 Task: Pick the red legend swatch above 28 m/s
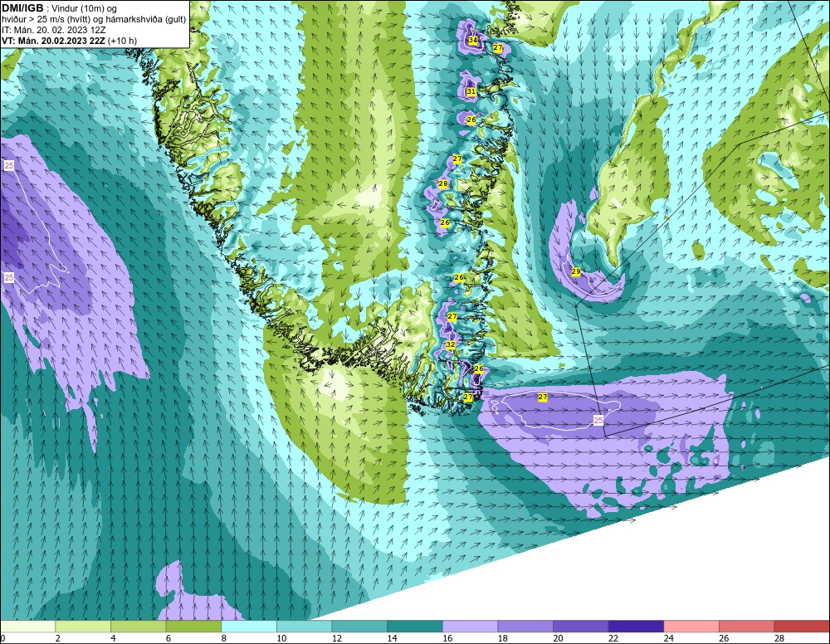click(802, 627)
